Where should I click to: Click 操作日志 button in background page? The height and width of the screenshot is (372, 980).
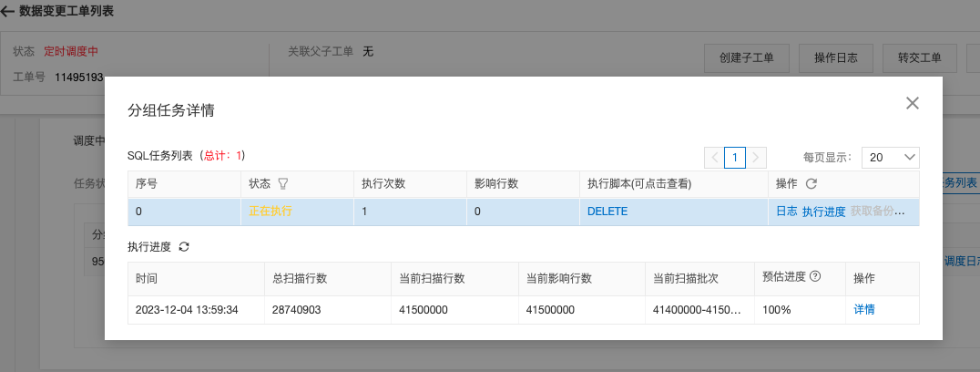[x=835, y=58]
